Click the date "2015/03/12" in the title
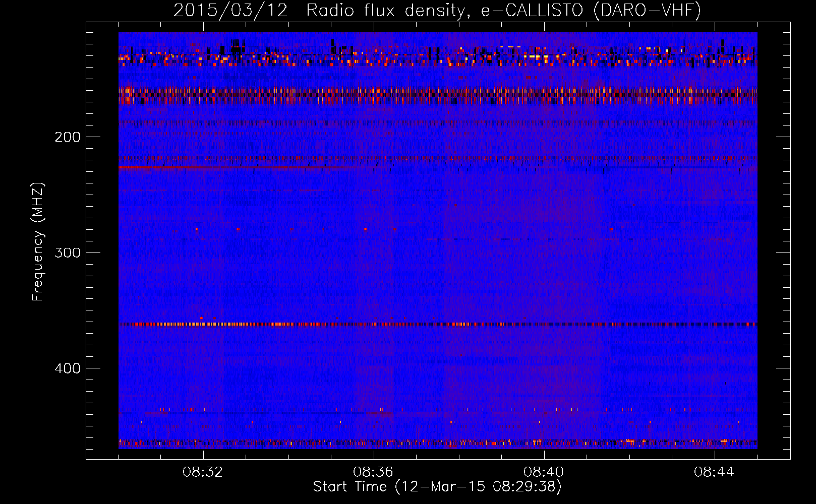The width and height of the screenshot is (816, 504). point(230,11)
